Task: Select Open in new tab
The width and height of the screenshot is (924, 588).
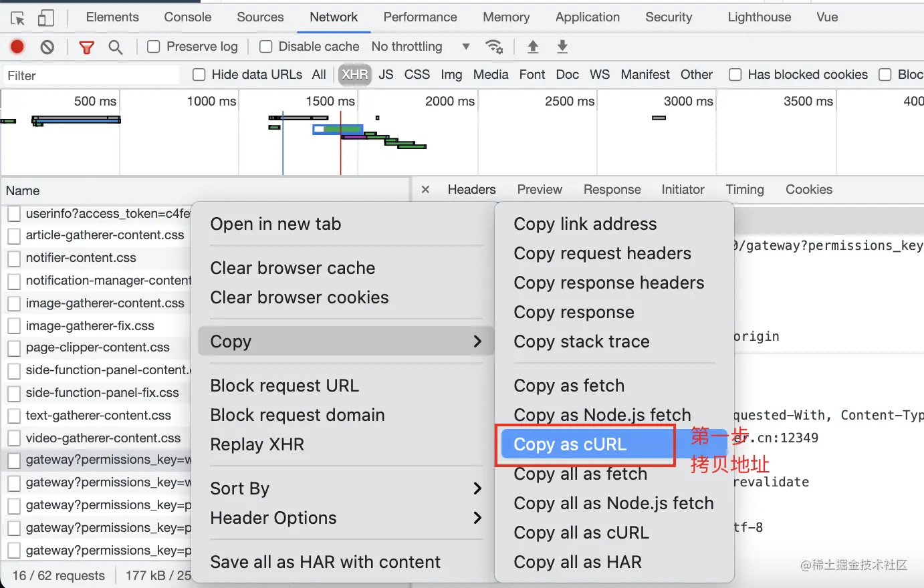Action: [x=275, y=224]
